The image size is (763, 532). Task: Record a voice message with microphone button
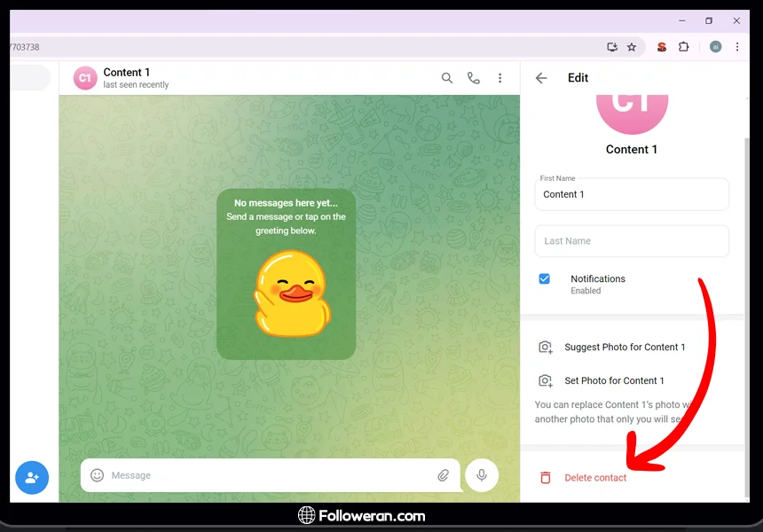[x=482, y=475]
